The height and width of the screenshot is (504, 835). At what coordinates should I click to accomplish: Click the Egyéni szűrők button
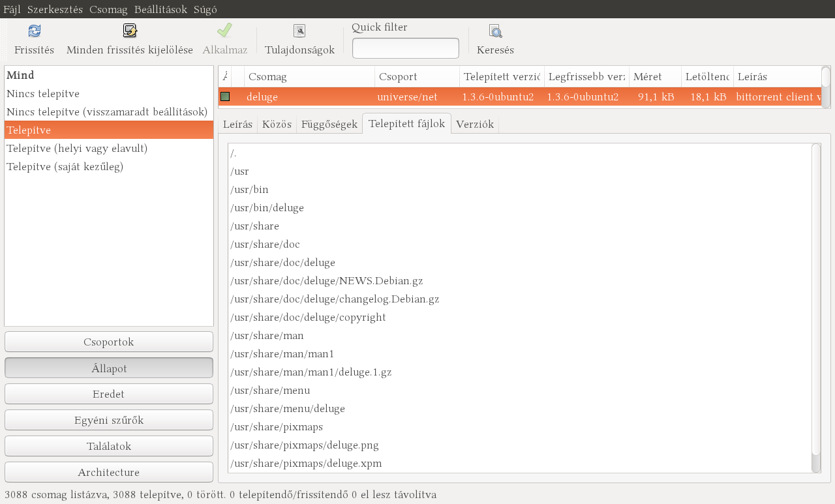[109, 420]
